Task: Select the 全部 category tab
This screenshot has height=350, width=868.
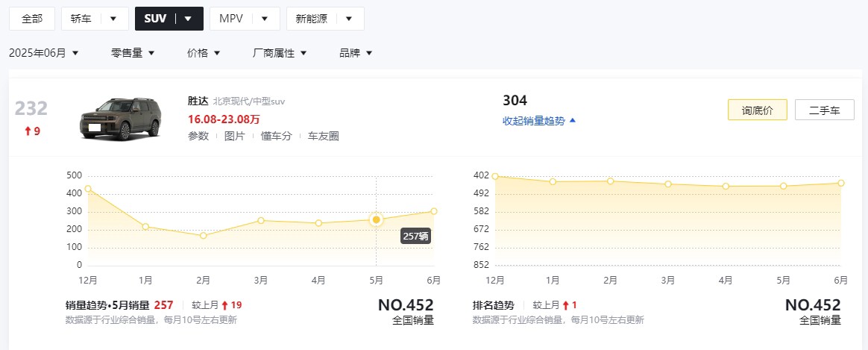Action: [x=32, y=19]
